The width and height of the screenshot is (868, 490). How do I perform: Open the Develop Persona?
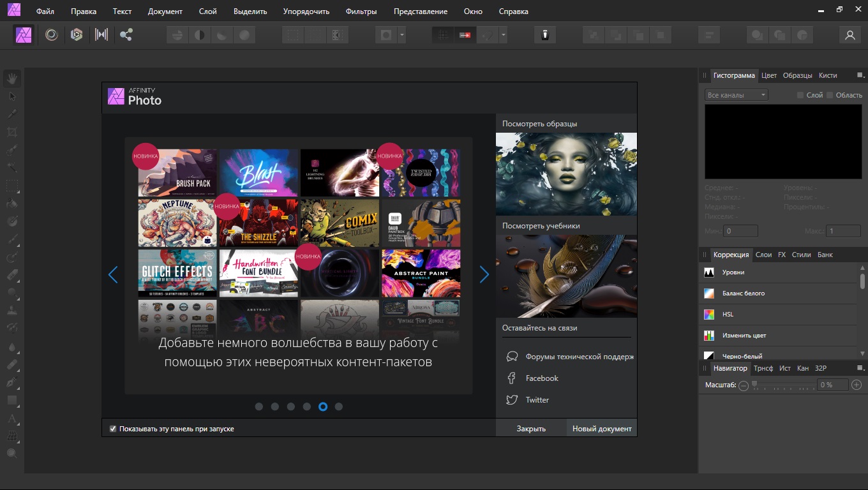pos(77,35)
